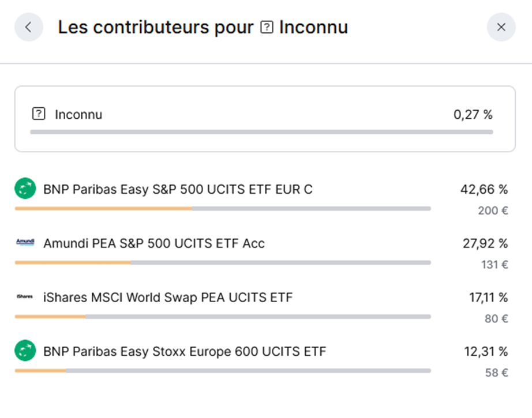This screenshot has height=418, width=532.
Task: Open BNP Paribas Easy S&P 500 UCITS ETF
Action: click(178, 189)
